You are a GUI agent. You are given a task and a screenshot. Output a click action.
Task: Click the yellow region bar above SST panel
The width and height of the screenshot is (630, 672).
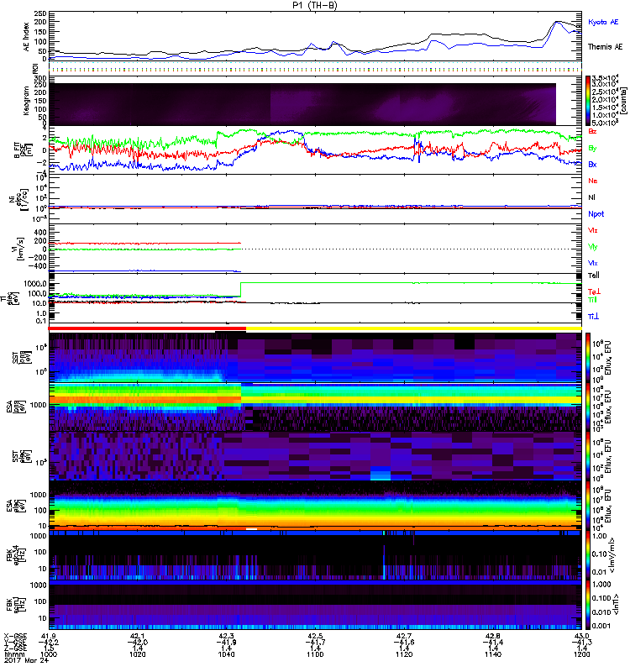[x=414, y=328]
